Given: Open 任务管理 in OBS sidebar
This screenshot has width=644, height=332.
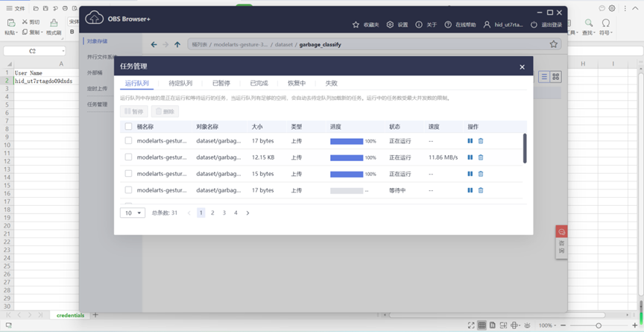Looking at the screenshot, I should [97, 104].
